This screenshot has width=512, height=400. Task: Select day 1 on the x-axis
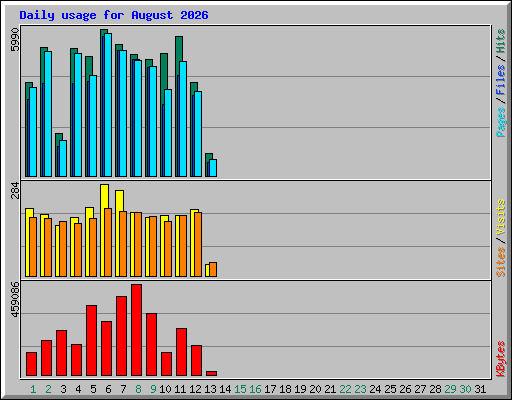tap(33, 389)
